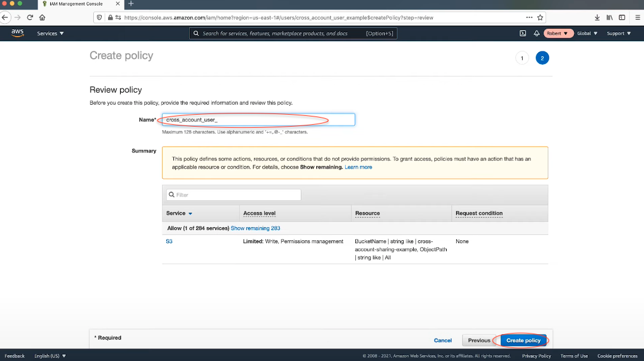Viewport: 644px width, 361px height.
Task: Go to step 1 of Create policy
Action: 522,58
